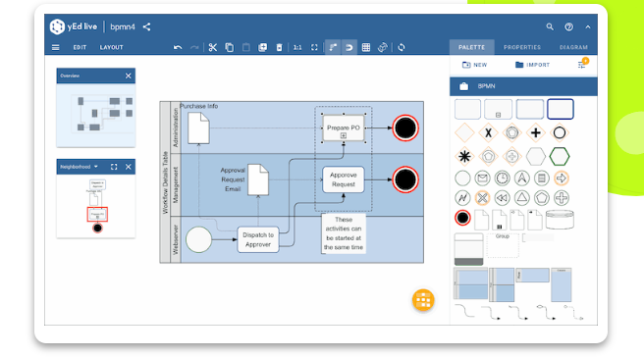Share the bpmn4 diagram
This screenshot has height=357, width=644.
(146, 27)
